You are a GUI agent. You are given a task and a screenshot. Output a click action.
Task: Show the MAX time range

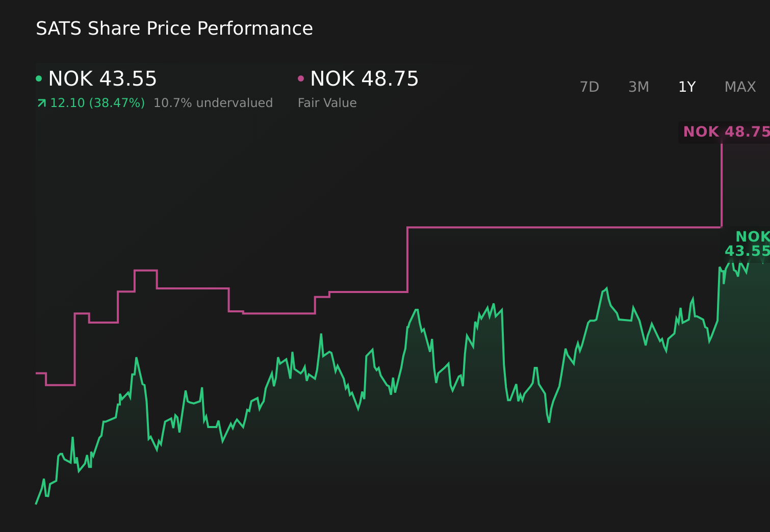(740, 87)
